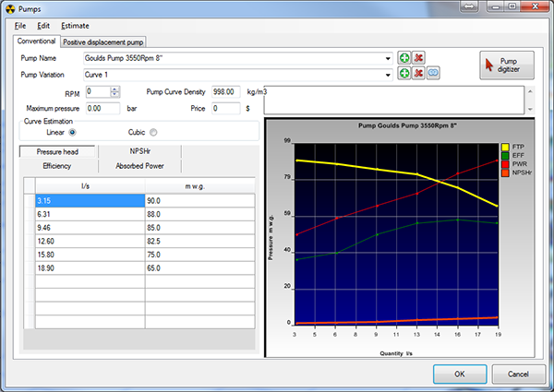Viewport: 554px width, 392px height.
Task: Click the Pumps window title bar icon
Action: 10,7
